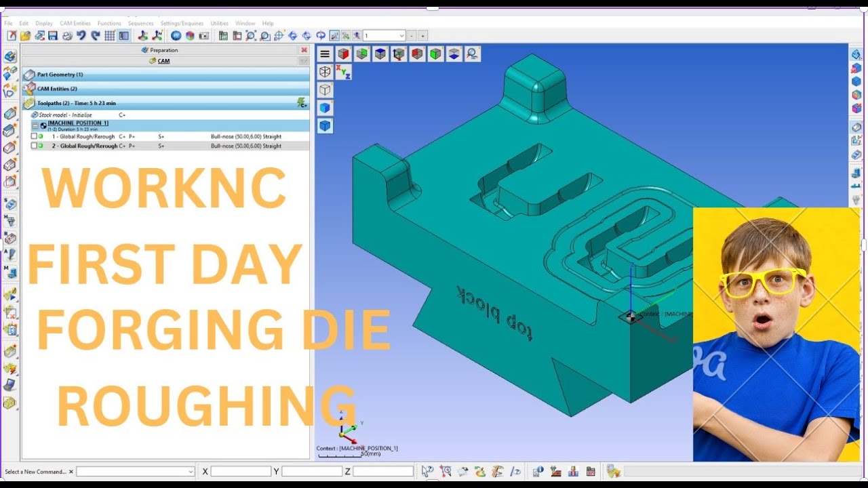The image size is (868, 488).
Task: Open the Sequences menu
Action: tap(141, 23)
